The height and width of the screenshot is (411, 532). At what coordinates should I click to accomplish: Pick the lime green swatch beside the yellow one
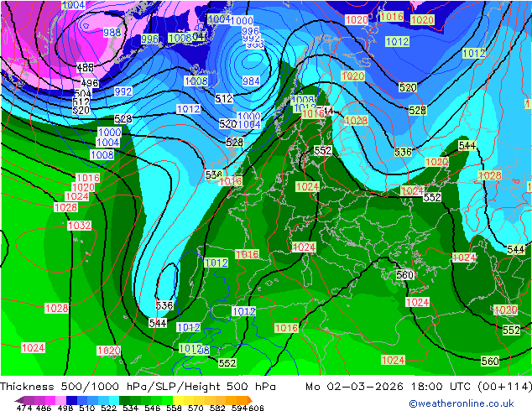pos(167,400)
